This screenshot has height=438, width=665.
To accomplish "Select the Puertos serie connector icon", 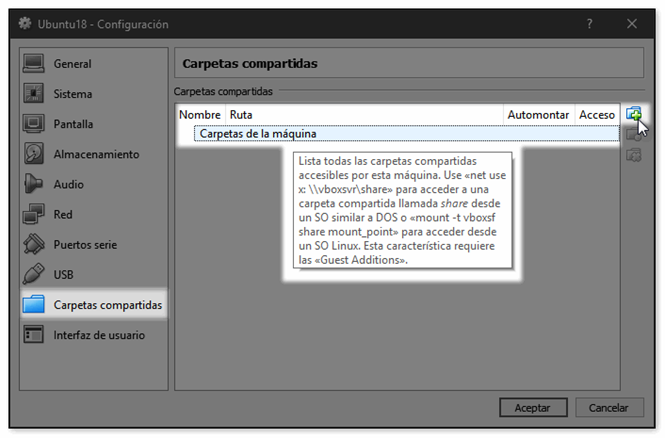I will (x=34, y=244).
